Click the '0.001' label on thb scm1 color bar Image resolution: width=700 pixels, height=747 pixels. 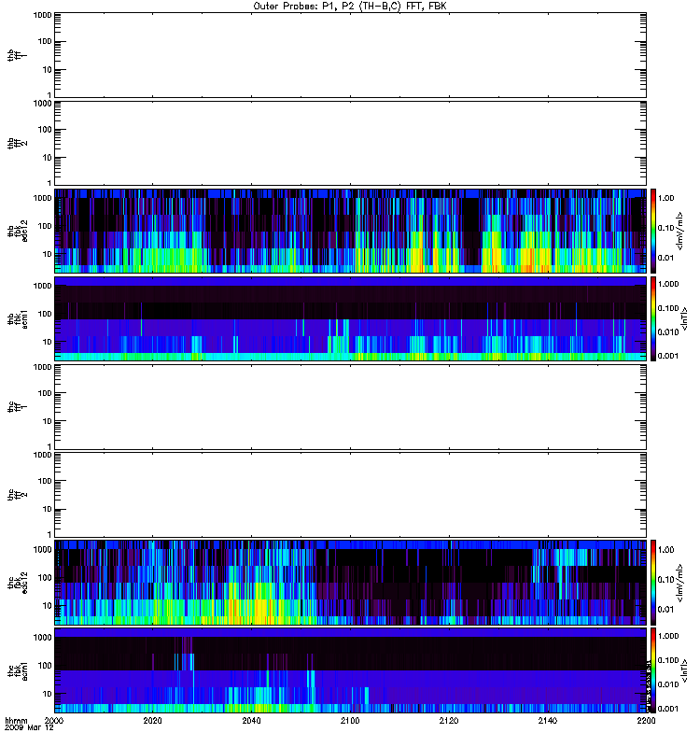[668, 356]
